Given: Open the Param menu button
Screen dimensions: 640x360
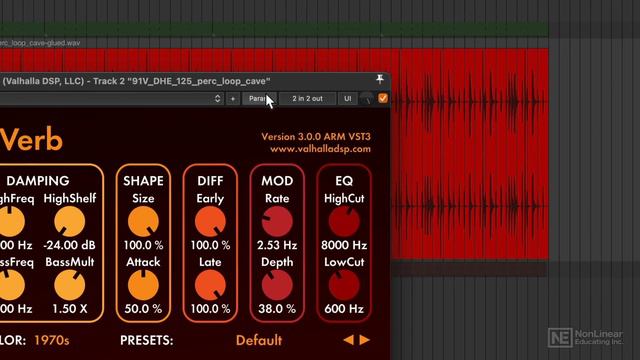Looking at the screenshot, I should pos(259,98).
